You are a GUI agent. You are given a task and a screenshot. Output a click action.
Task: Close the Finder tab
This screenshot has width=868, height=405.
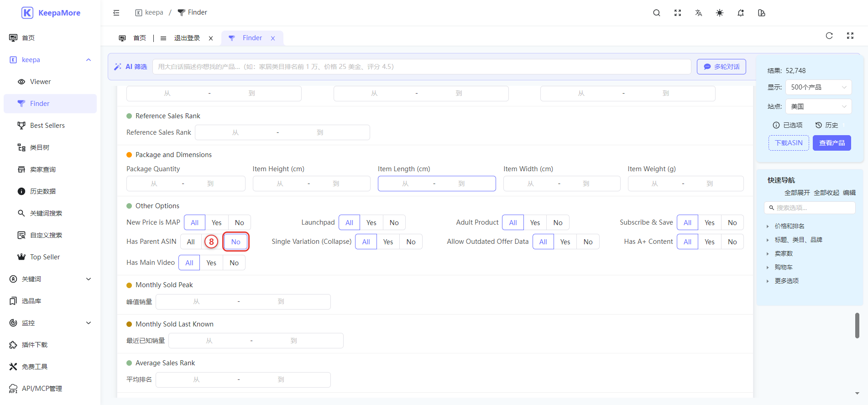point(273,38)
